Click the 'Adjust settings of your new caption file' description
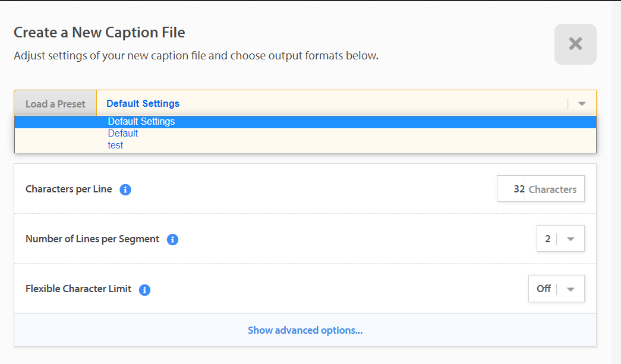 [x=196, y=56]
